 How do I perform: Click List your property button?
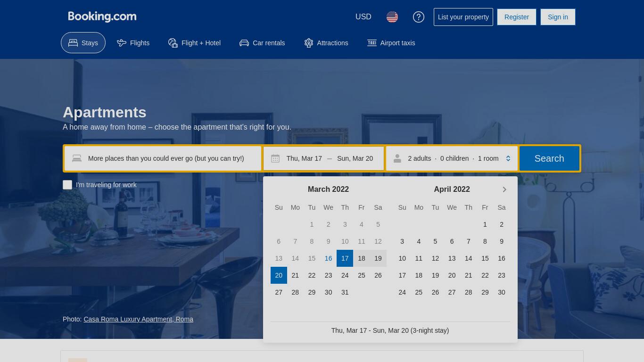(463, 17)
